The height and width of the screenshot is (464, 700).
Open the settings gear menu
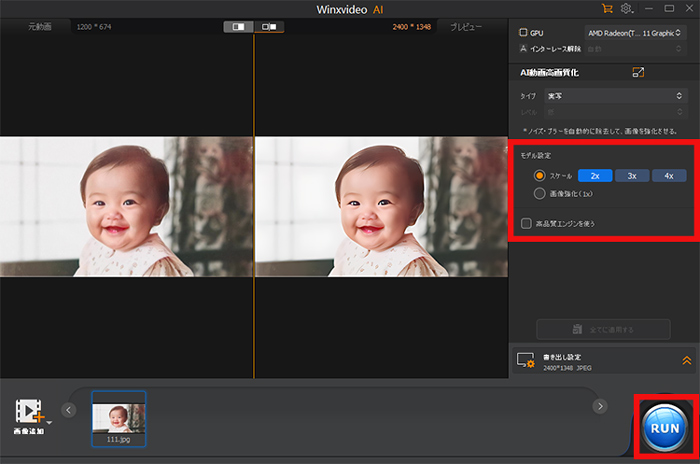point(627,8)
